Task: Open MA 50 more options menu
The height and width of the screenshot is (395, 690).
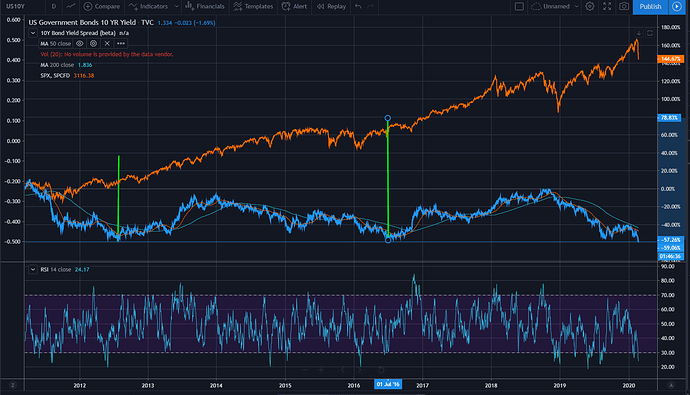Action: click(x=121, y=44)
